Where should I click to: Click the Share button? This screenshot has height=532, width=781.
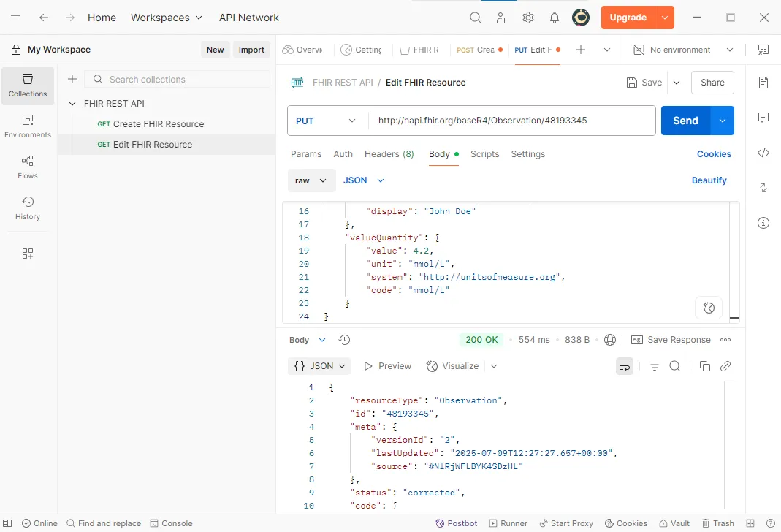[712, 82]
